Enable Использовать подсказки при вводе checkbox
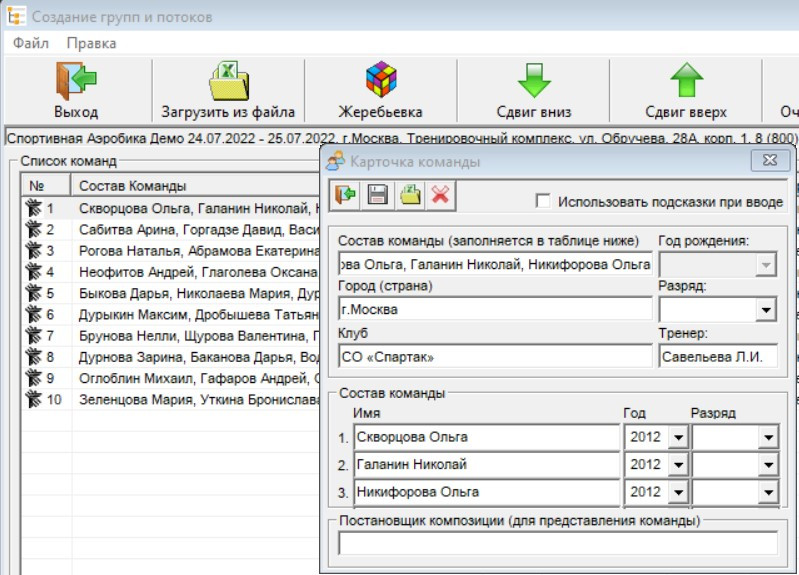This screenshot has width=799, height=575. pyautogui.click(x=543, y=202)
